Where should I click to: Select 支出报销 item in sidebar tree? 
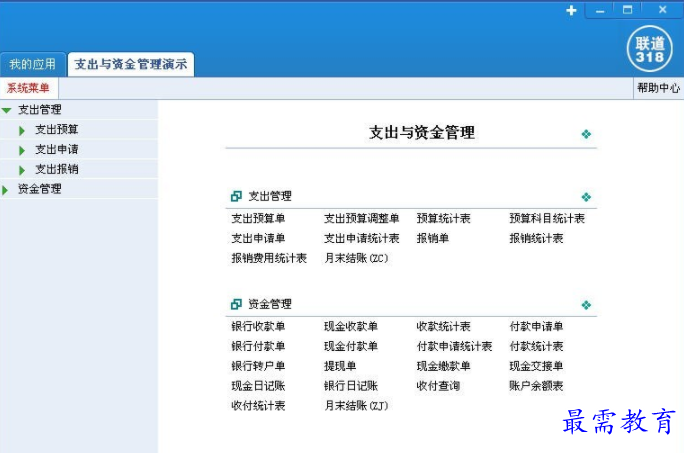click(56, 169)
